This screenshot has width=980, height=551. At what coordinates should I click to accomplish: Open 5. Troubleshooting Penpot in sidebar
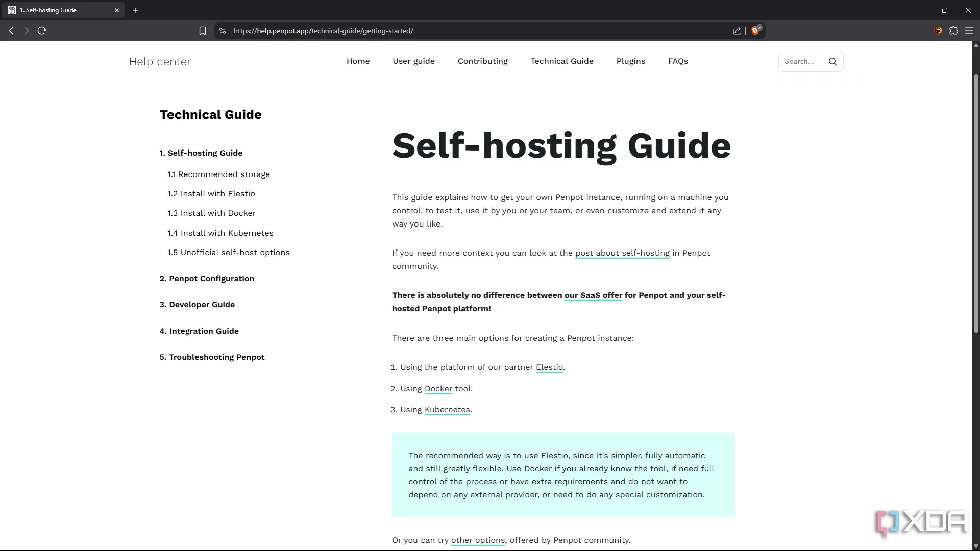pos(212,357)
